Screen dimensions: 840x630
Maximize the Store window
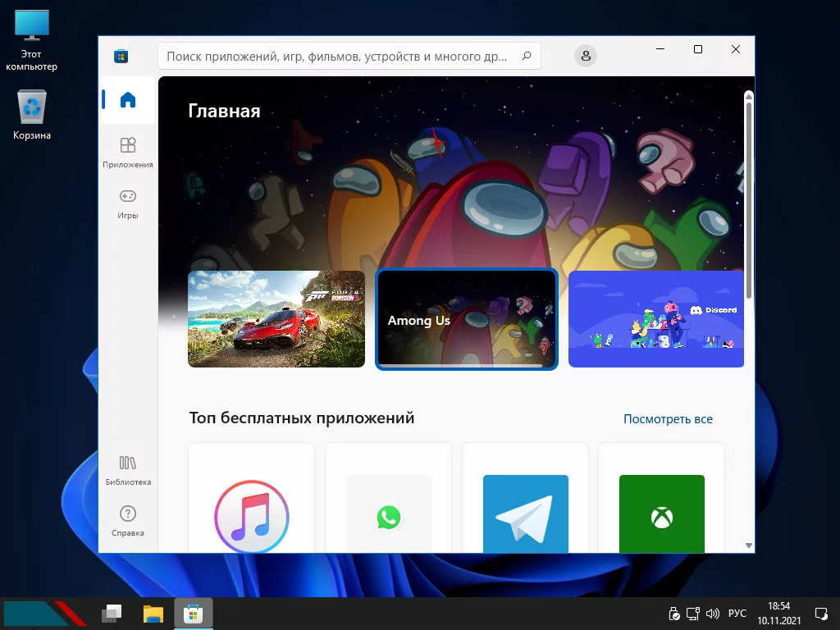(x=697, y=49)
